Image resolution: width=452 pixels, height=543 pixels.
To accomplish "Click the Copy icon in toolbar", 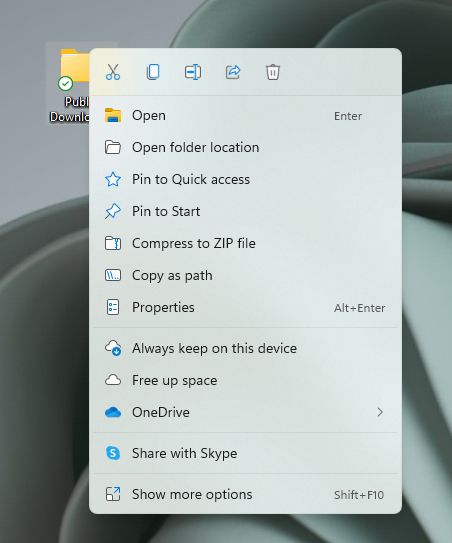I will tap(153, 72).
